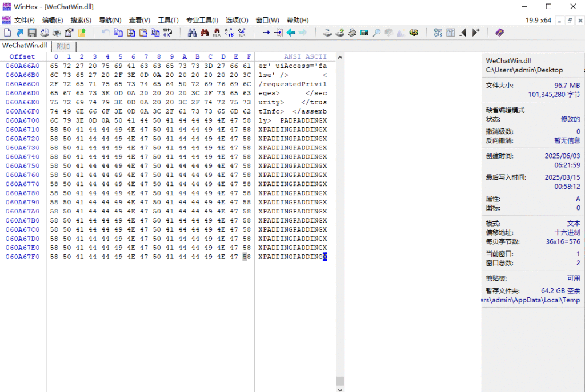
Task: Click red binoculars find icon without HEX label
Action: 205,33
